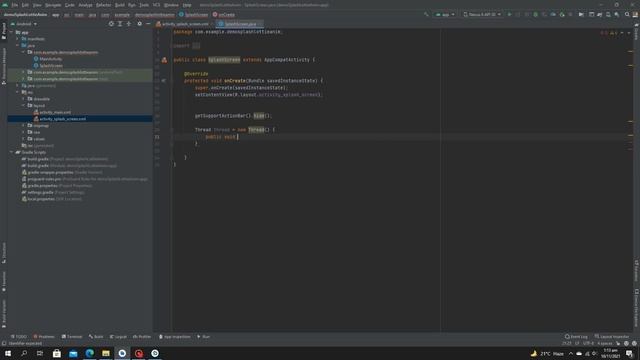Screen dimensions: 640x360
Task: Click the Attach Debugger toolbar icon
Action: [562, 14]
